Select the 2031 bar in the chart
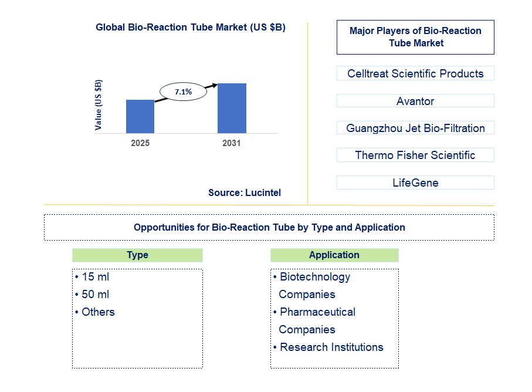The height and width of the screenshot is (392, 532). [x=232, y=108]
